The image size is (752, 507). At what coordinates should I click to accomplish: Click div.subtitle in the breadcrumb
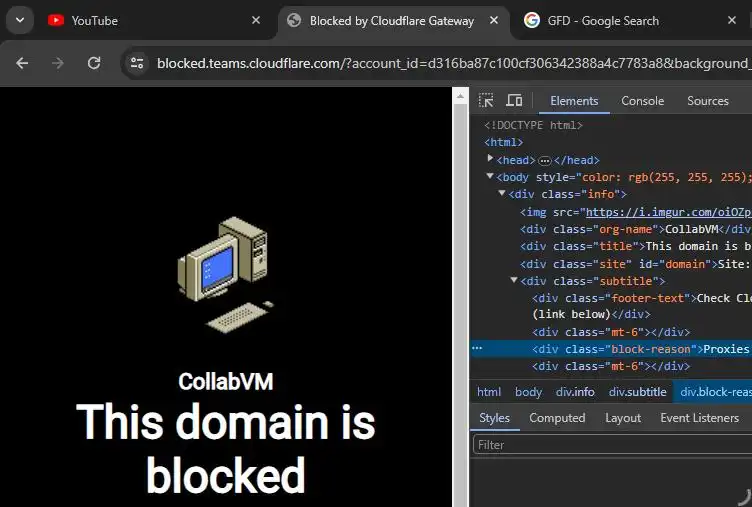click(637, 392)
